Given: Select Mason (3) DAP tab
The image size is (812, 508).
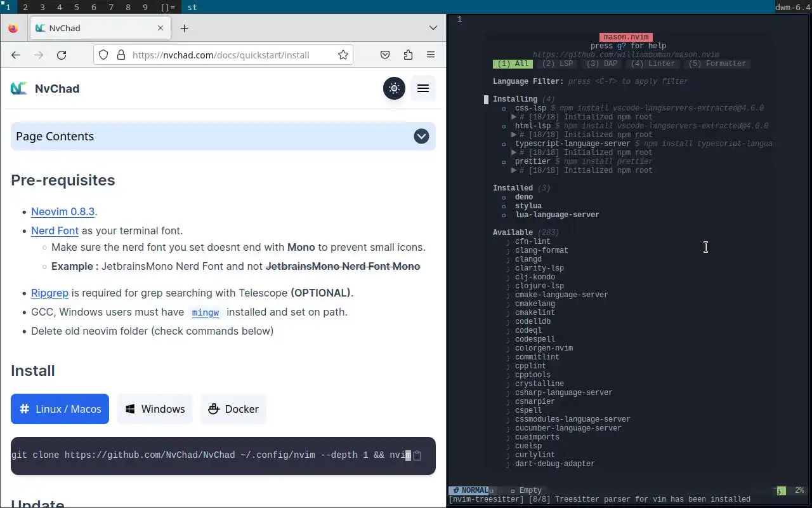Looking at the screenshot, I should pyautogui.click(x=602, y=63).
